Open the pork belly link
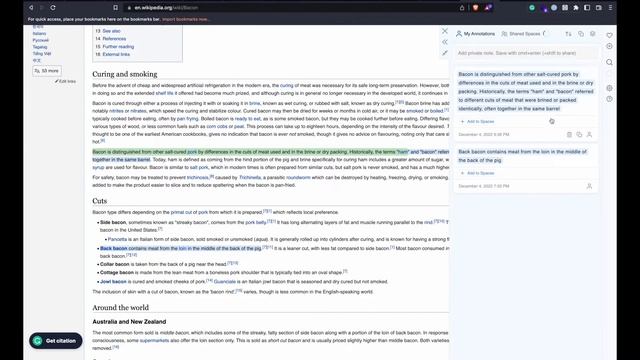 256,222
